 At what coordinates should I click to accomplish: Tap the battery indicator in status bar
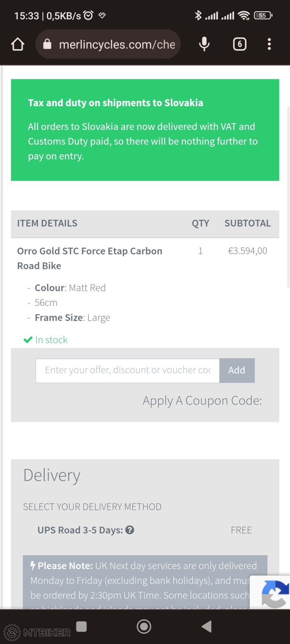point(263,16)
